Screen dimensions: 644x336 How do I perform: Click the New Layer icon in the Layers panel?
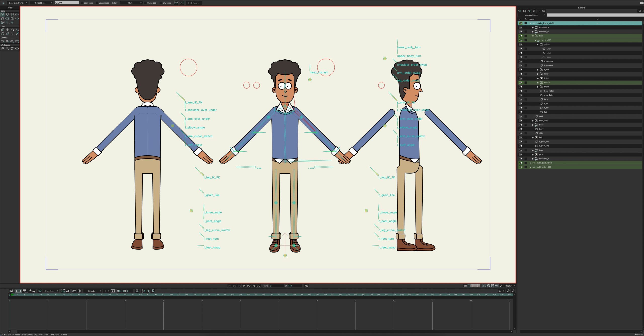tap(519, 11)
